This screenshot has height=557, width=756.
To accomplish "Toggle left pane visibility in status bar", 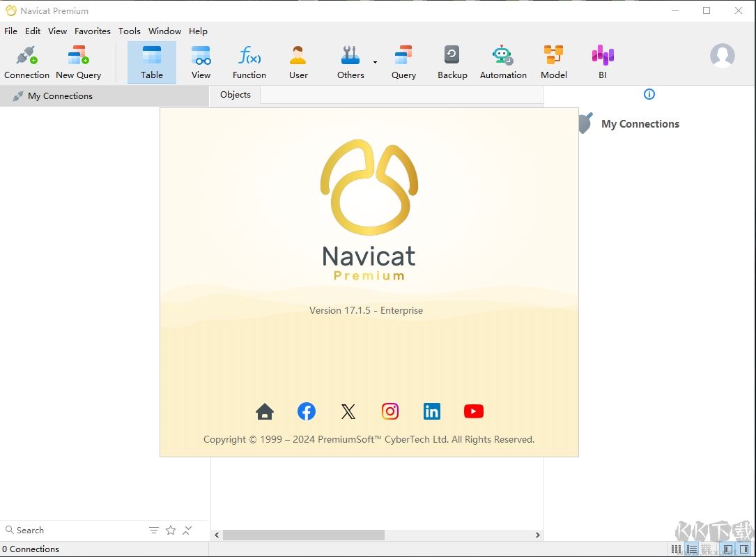I will (727, 549).
